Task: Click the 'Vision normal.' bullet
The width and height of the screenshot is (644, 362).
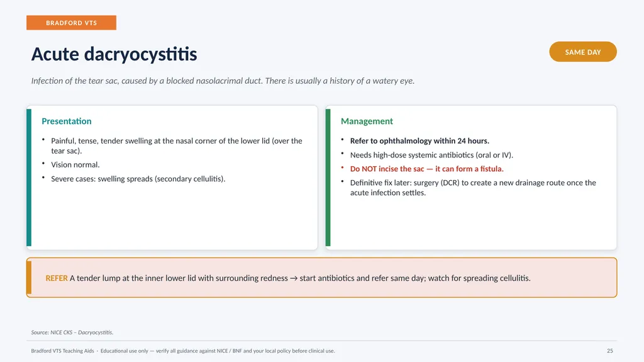Action: click(75, 164)
